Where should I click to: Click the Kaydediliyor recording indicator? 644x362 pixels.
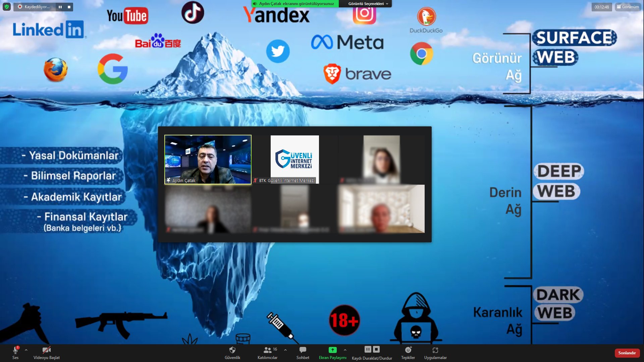pos(34,7)
